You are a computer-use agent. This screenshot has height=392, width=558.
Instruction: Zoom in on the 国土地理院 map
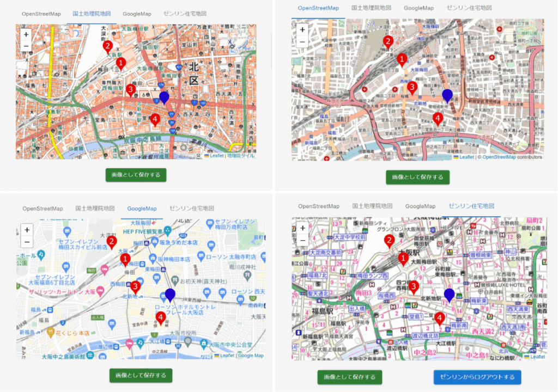(26, 34)
